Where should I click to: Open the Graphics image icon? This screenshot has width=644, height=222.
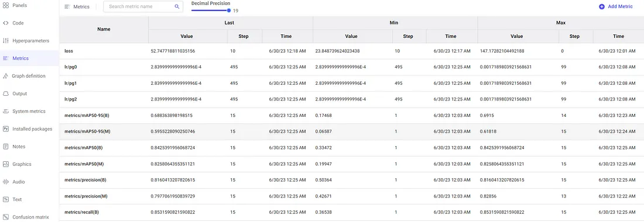[6, 164]
